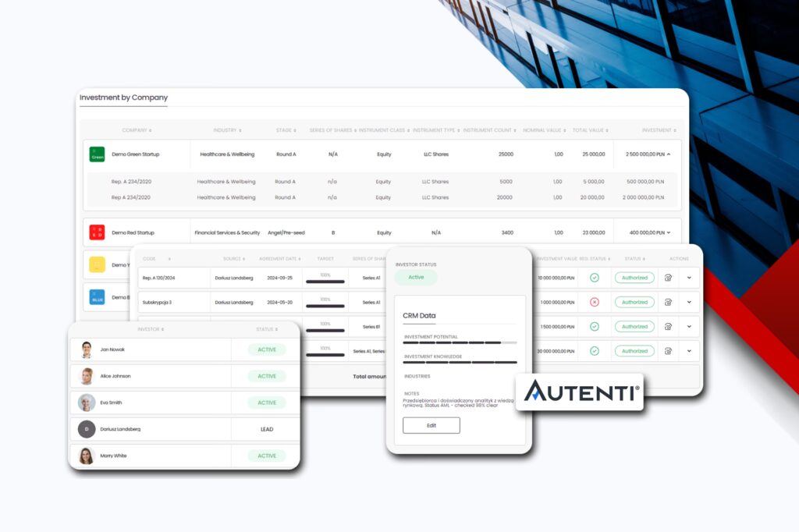Click the yellow company logo icon

click(x=97, y=265)
